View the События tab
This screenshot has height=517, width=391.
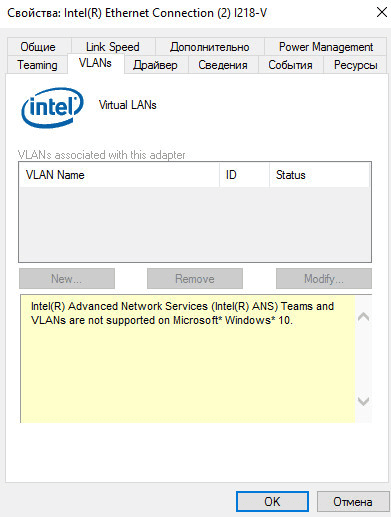290,65
